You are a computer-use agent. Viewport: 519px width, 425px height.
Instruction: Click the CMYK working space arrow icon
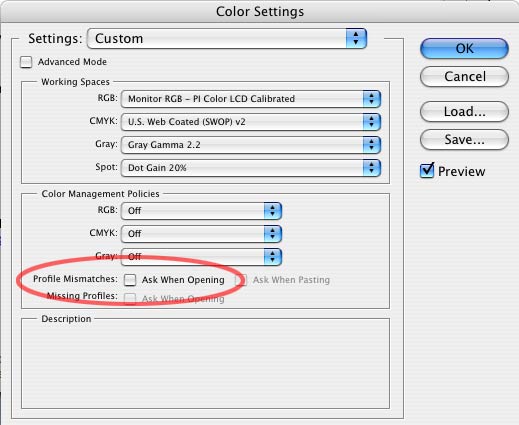tap(371, 122)
